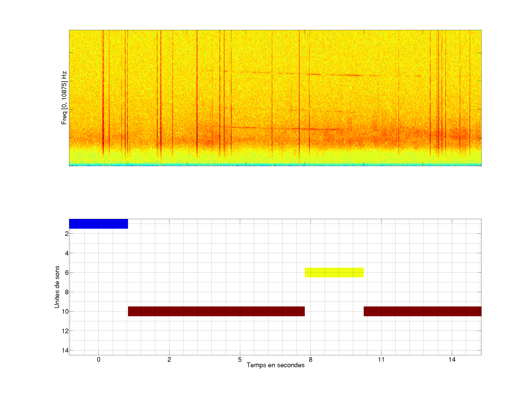The image size is (532, 399).
Task: Click the yellow bar at unit 6
Action: (334, 272)
